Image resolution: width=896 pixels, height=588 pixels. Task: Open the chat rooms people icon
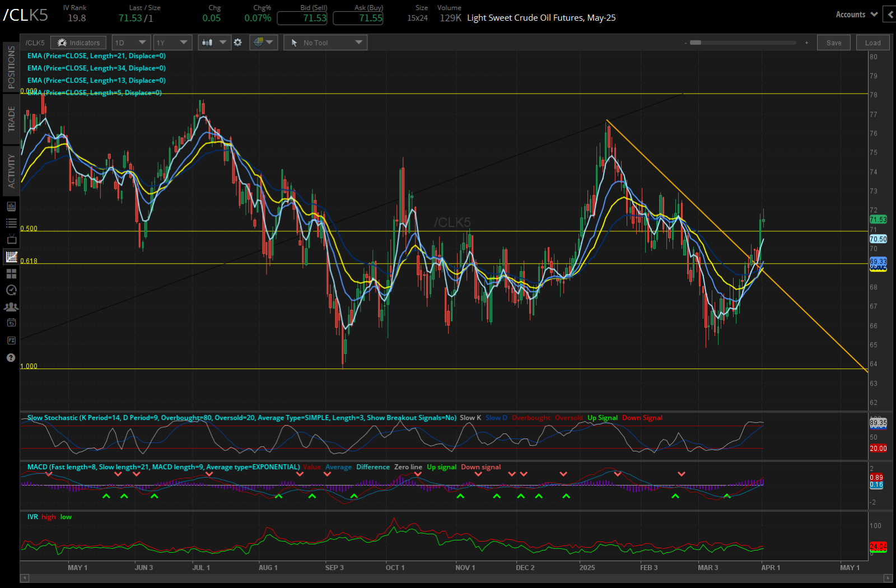(10, 306)
